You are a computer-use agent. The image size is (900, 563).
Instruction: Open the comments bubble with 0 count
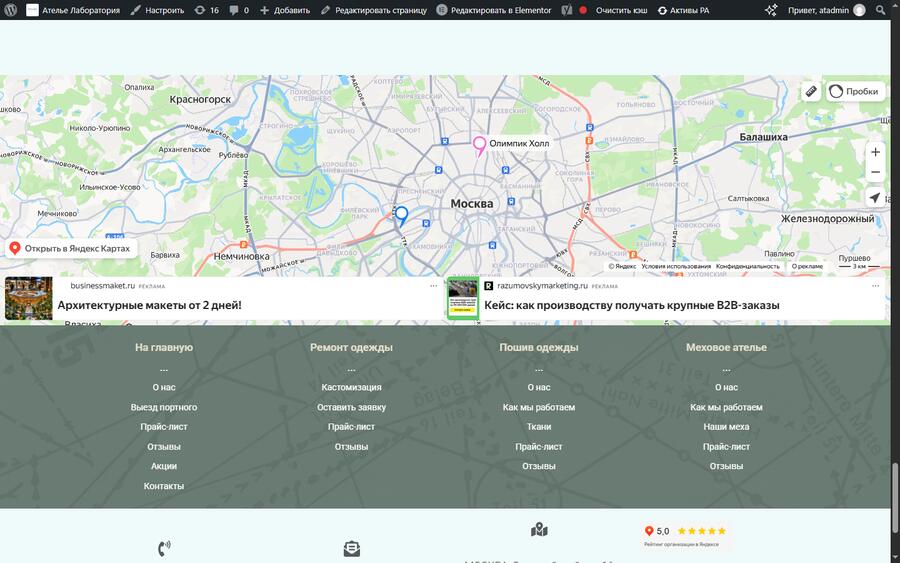pos(239,10)
